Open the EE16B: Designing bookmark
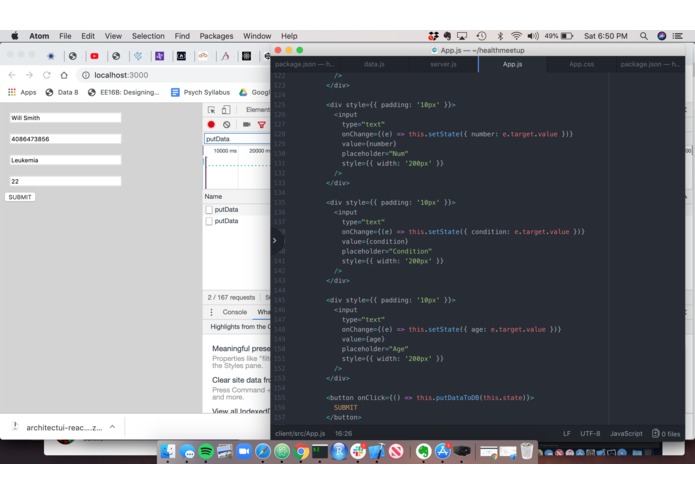Viewport: 695px width, 494px height. [x=123, y=92]
